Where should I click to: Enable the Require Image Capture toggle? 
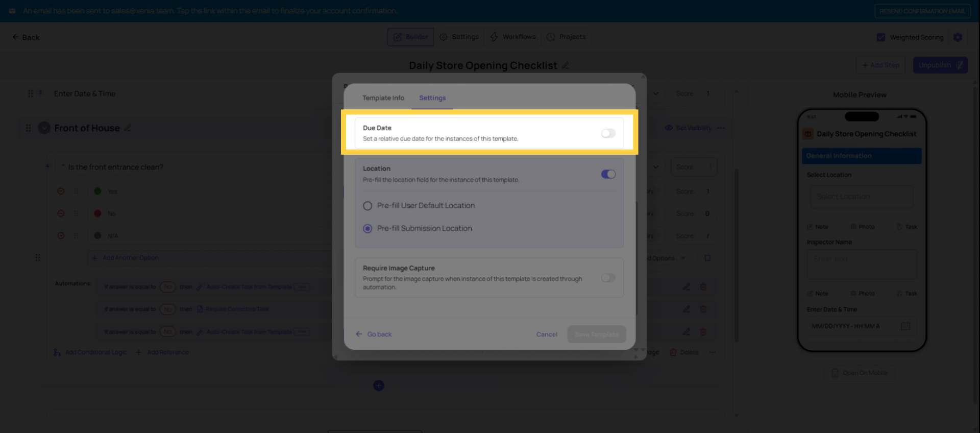pyautogui.click(x=608, y=278)
